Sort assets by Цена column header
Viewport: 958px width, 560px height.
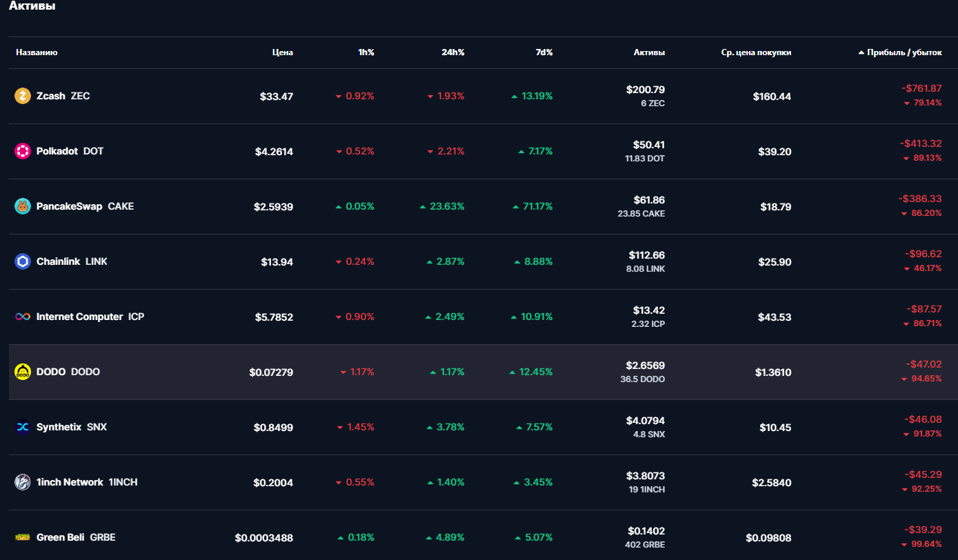click(282, 52)
